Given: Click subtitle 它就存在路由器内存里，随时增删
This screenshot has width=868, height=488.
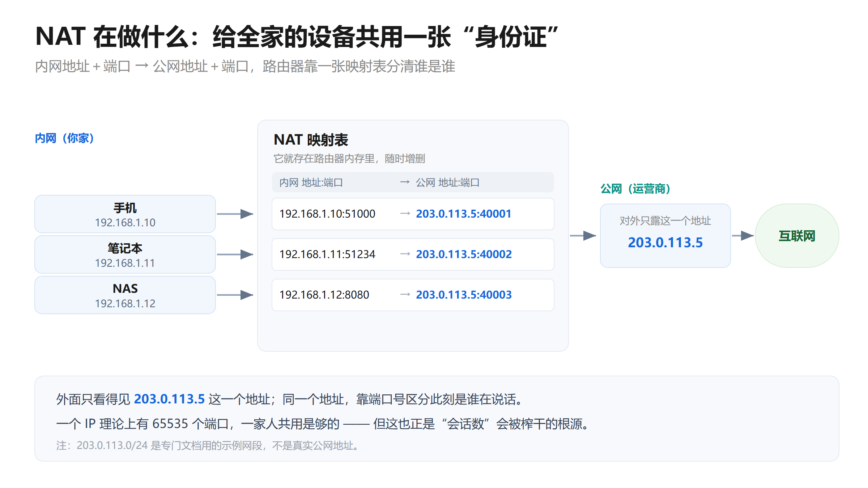Looking at the screenshot, I should 349,159.
